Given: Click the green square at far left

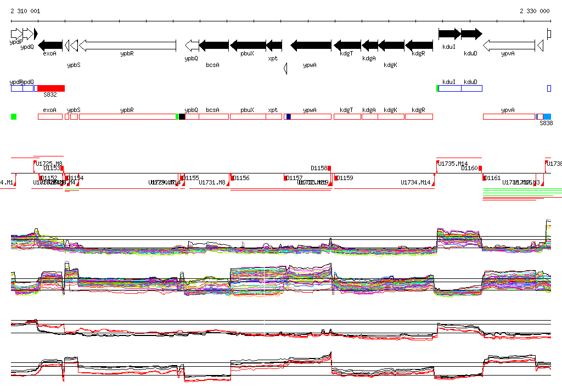Looking at the screenshot, I should coord(14,116).
